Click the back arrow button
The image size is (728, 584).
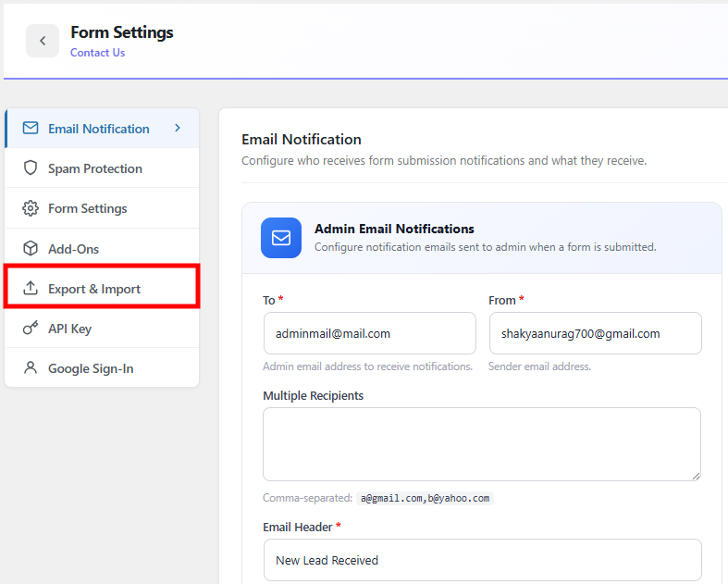pyautogui.click(x=43, y=41)
